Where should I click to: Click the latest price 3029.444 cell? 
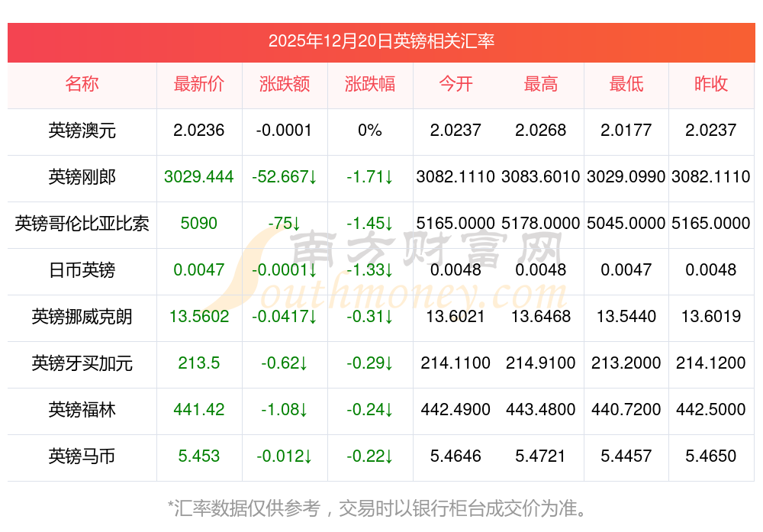(x=198, y=177)
